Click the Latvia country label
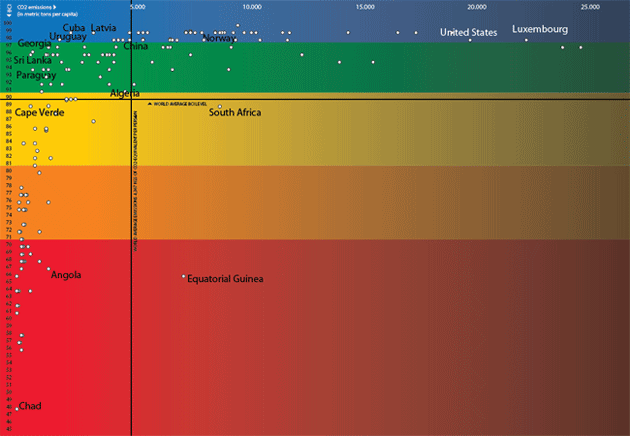The height and width of the screenshot is (436, 630). [103, 28]
